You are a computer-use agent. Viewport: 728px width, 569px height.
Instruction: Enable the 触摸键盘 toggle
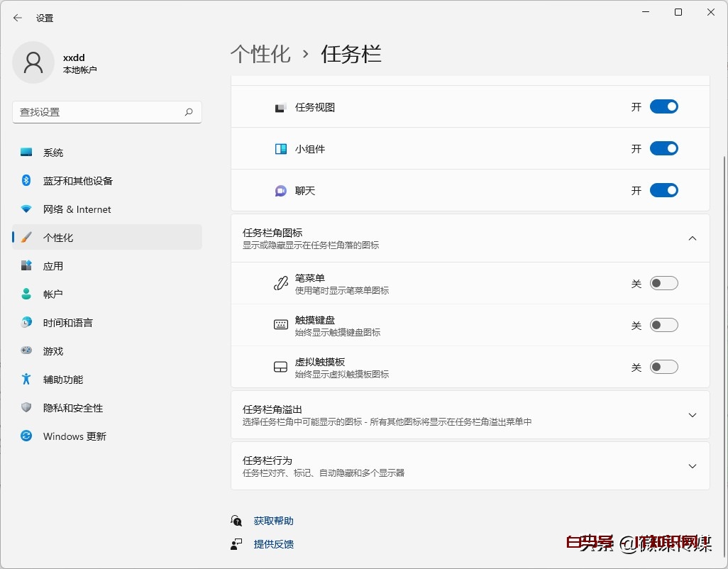[x=663, y=324]
